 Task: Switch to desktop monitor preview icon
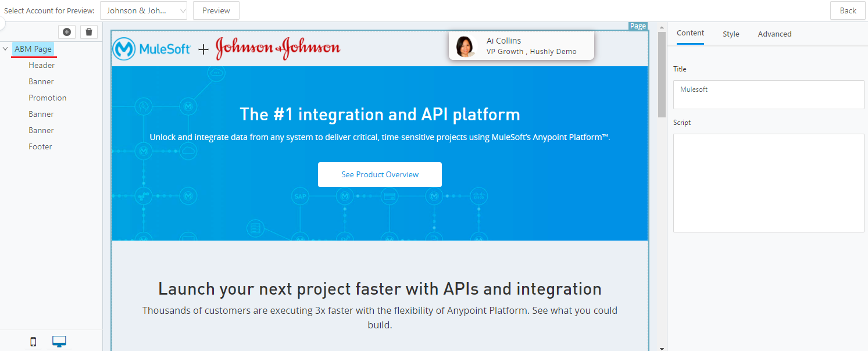tap(59, 342)
